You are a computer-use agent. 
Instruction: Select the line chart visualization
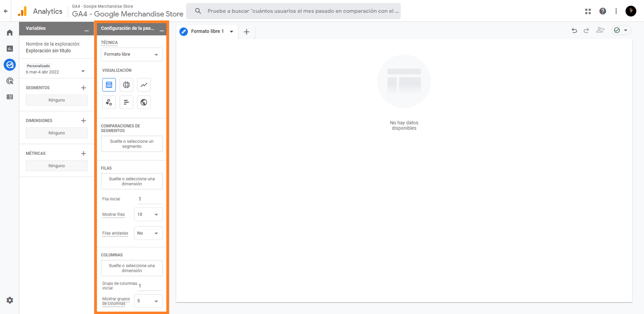144,85
